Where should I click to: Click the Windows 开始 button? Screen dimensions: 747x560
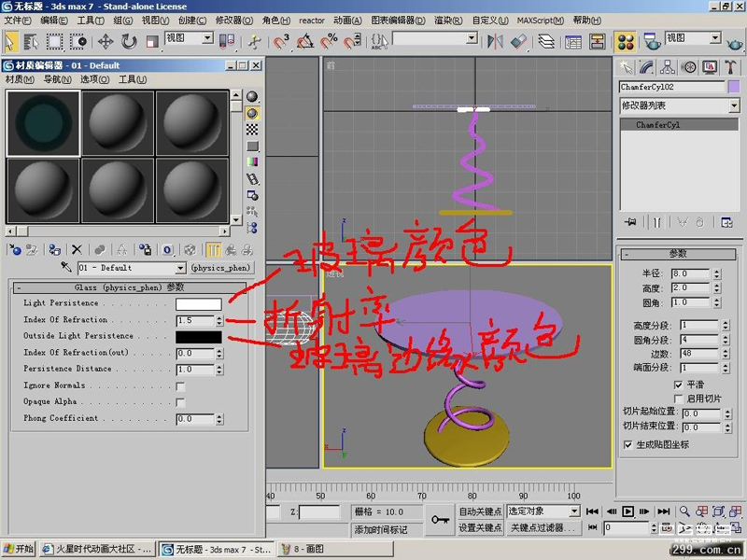tap(19, 549)
